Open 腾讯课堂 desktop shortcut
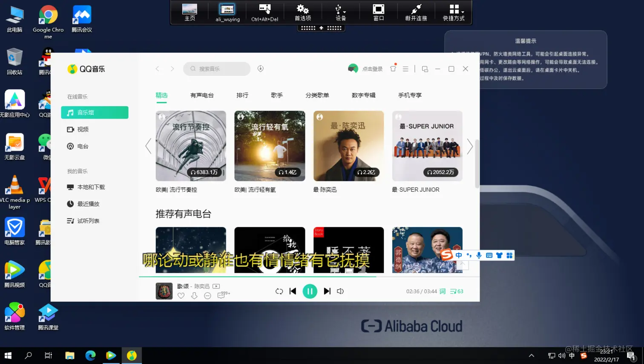Screen dimensions: 644x364 [48, 318]
